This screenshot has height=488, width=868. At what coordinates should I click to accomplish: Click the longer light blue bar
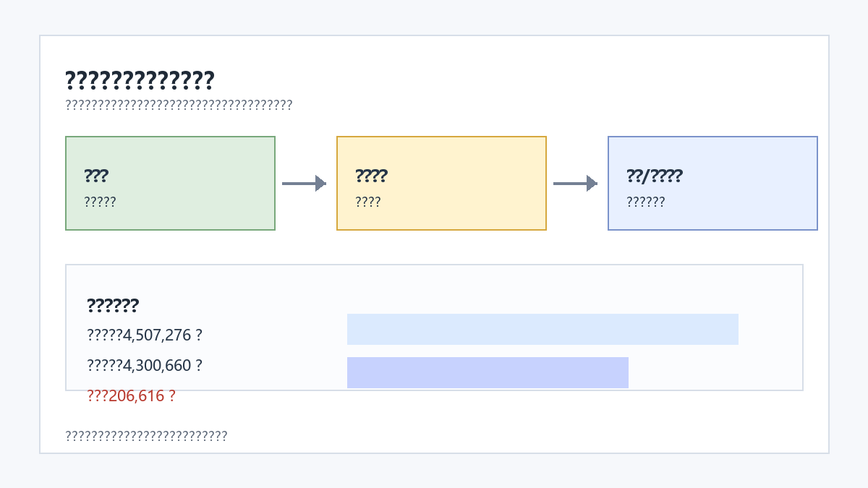542,330
